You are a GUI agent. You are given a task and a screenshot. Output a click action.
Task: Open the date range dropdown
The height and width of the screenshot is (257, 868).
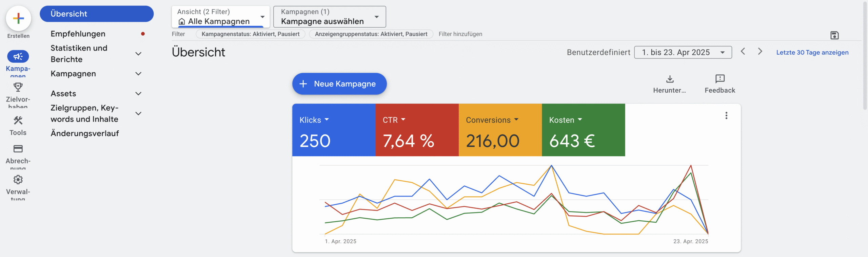(x=683, y=52)
